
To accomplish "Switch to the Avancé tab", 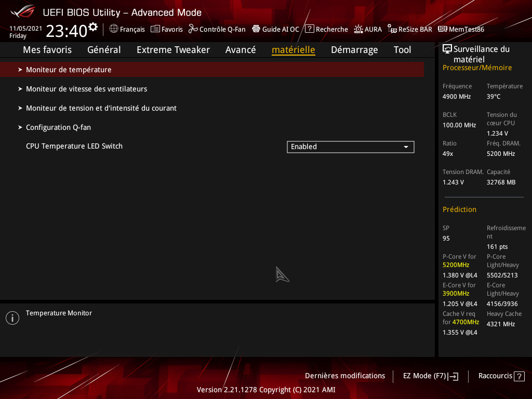I will pos(241,50).
